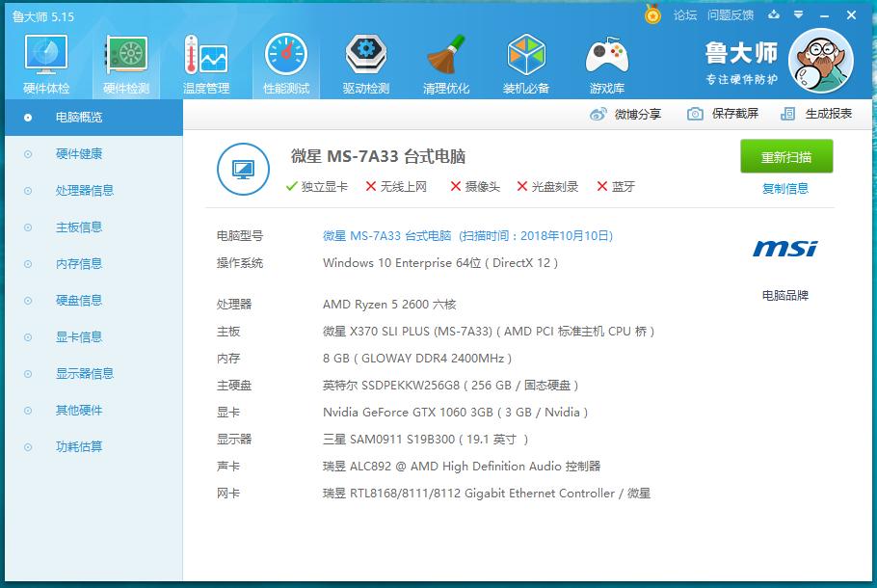Browse 装机必备 essential software
The height and width of the screenshot is (588, 877).
525,62
